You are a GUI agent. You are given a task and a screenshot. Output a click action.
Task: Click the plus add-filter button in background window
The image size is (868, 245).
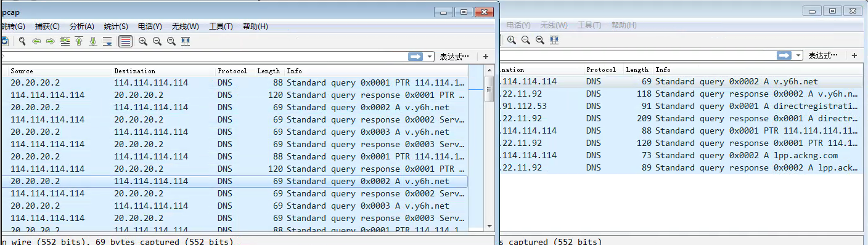click(854, 55)
